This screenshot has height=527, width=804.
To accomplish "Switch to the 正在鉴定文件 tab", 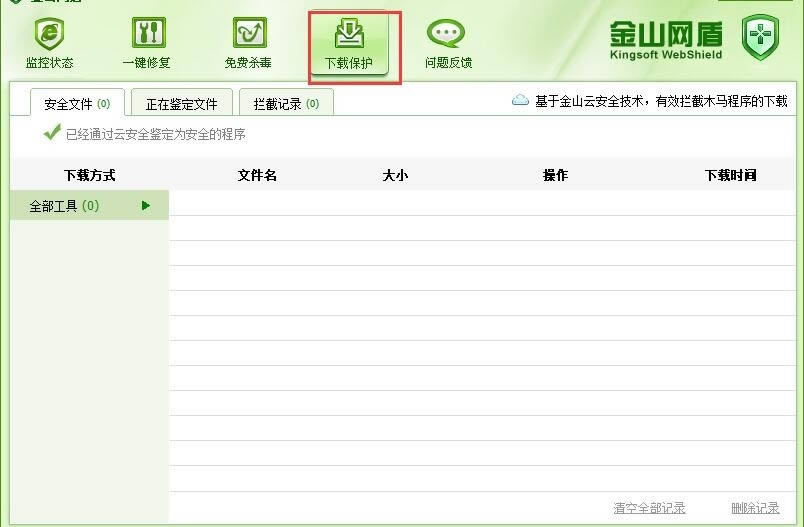I will 182,103.
